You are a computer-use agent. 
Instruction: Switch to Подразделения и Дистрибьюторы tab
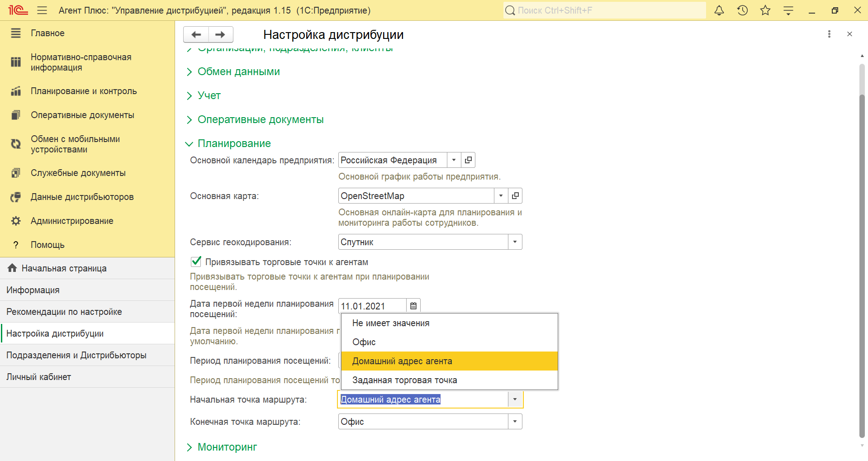tap(87, 355)
